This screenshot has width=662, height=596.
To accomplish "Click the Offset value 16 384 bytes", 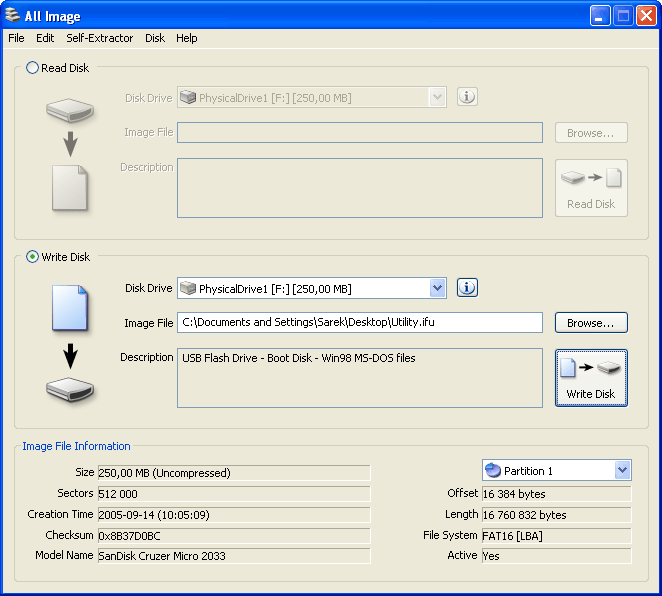I will click(x=556, y=493).
